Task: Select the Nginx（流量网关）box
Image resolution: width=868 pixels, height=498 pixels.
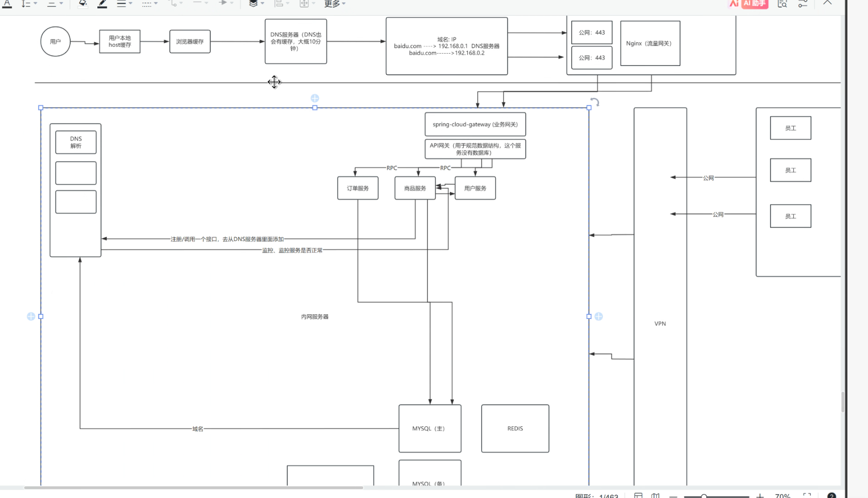Action: pos(650,43)
